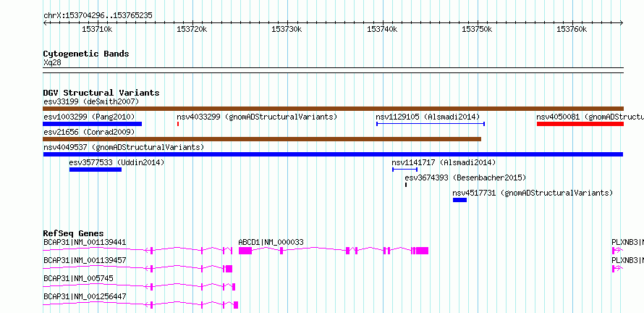Open the BCAP31|NM_001139441 gene label
Viewport: 644px width, 313px height.
click(85, 242)
